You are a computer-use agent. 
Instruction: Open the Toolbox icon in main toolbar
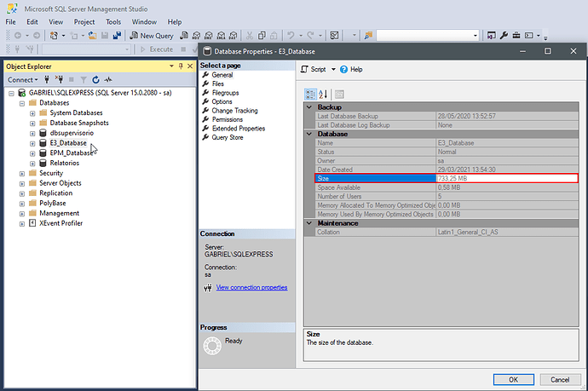coord(516,36)
